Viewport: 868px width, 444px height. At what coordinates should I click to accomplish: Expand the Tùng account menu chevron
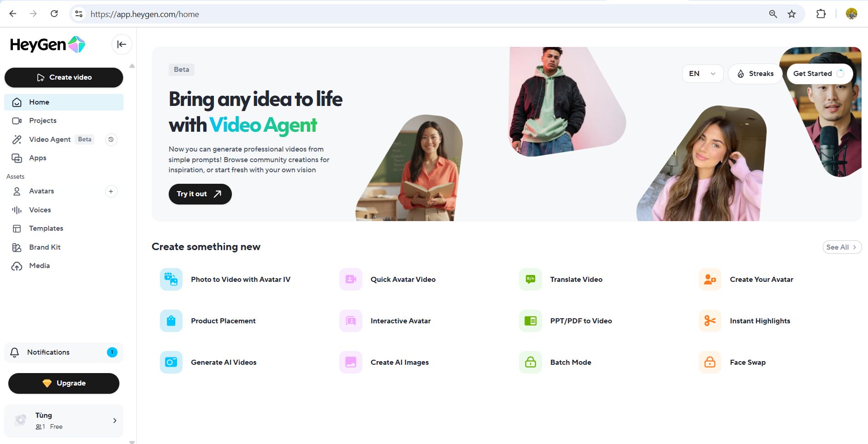click(115, 421)
